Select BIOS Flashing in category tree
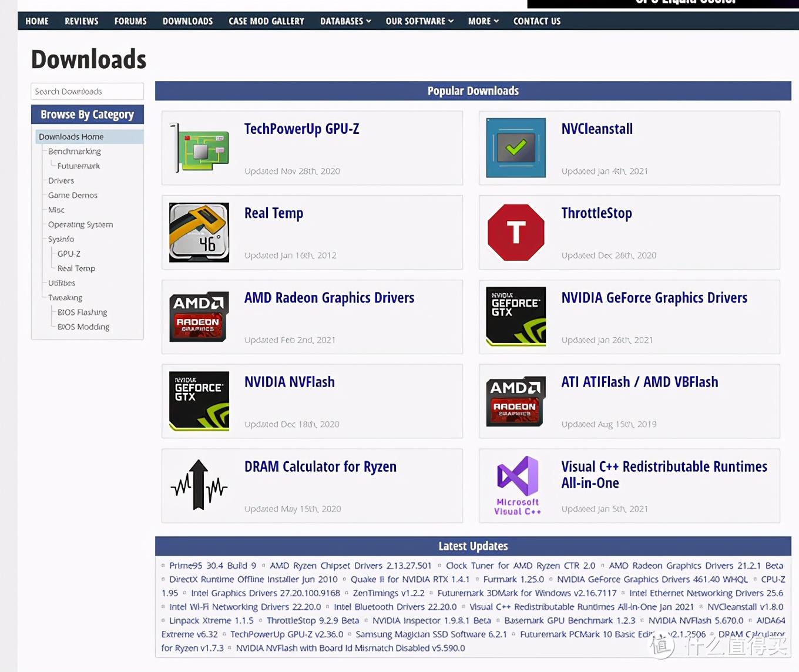The height and width of the screenshot is (672, 799). (82, 313)
